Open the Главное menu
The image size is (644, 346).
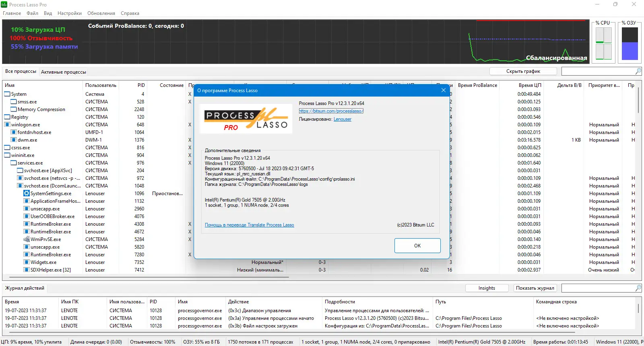[x=12, y=13]
